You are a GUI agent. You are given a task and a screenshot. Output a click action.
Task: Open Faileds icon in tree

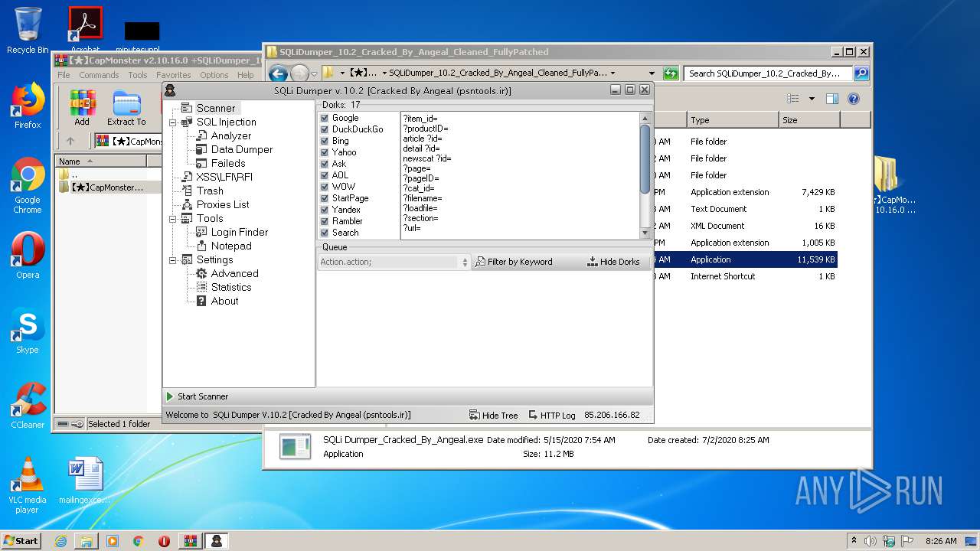click(x=201, y=163)
